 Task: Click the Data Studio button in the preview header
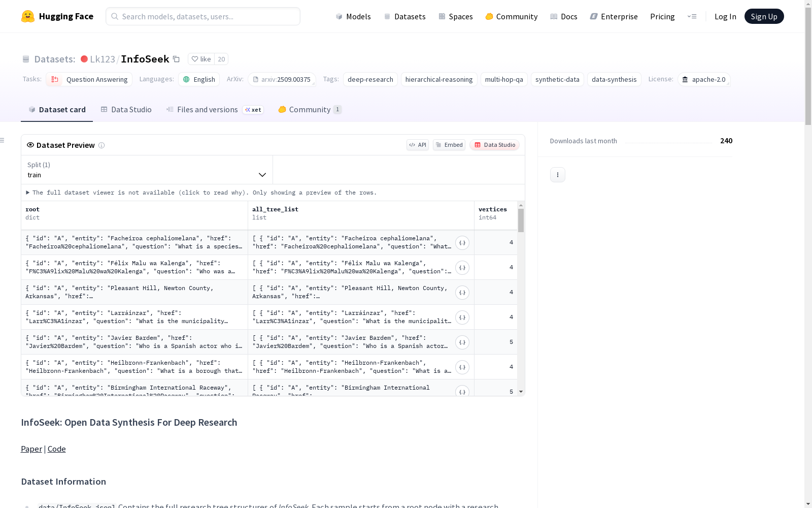[494, 145]
